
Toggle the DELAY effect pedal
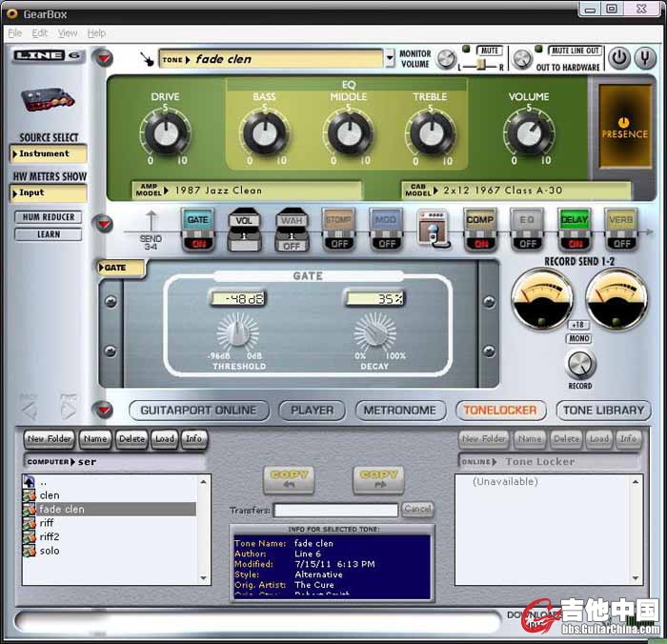tap(575, 231)
